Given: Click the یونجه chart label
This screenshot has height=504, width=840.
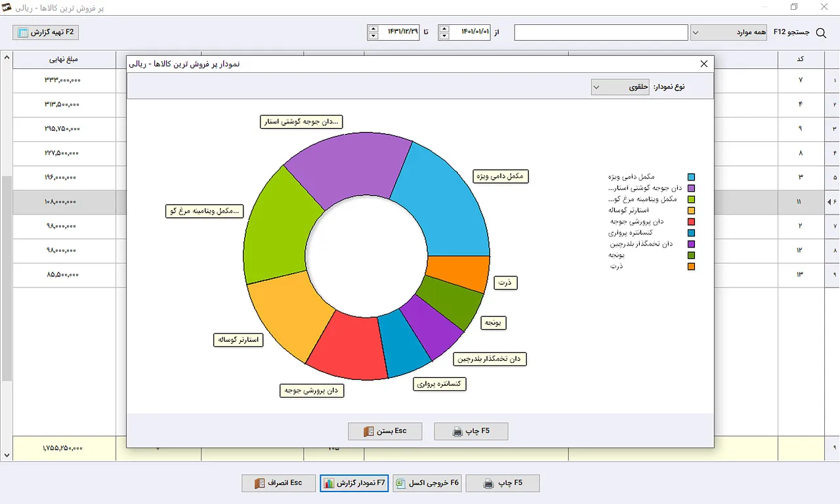Looking at the screenshot, I should [x=493, y=322].
